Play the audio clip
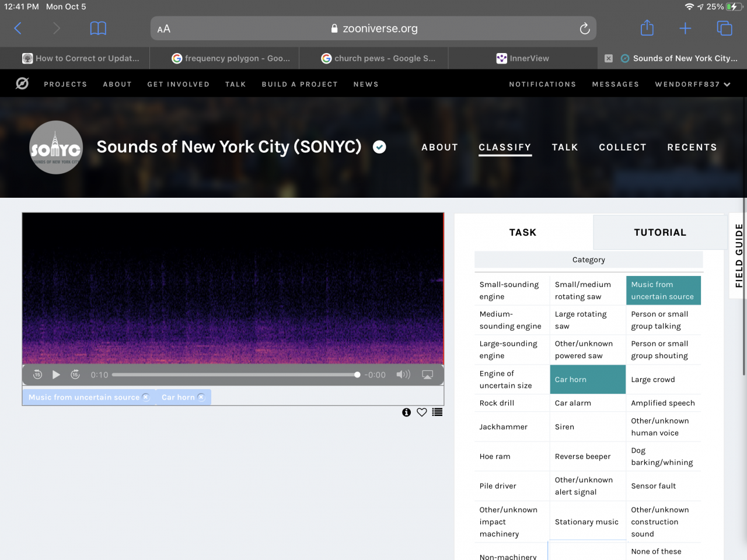The height and width of the screenshot is (560, 747). (56, 374)
